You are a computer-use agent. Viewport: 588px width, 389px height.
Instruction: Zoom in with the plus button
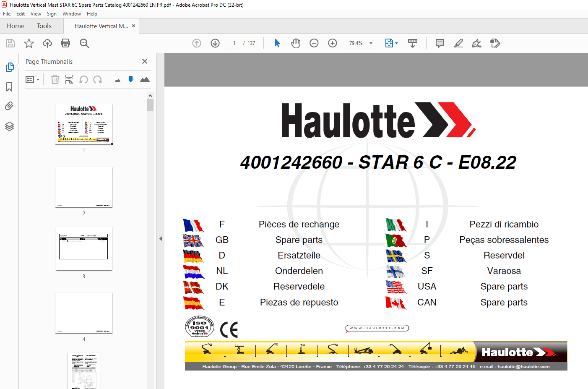(x=333, y=43)
